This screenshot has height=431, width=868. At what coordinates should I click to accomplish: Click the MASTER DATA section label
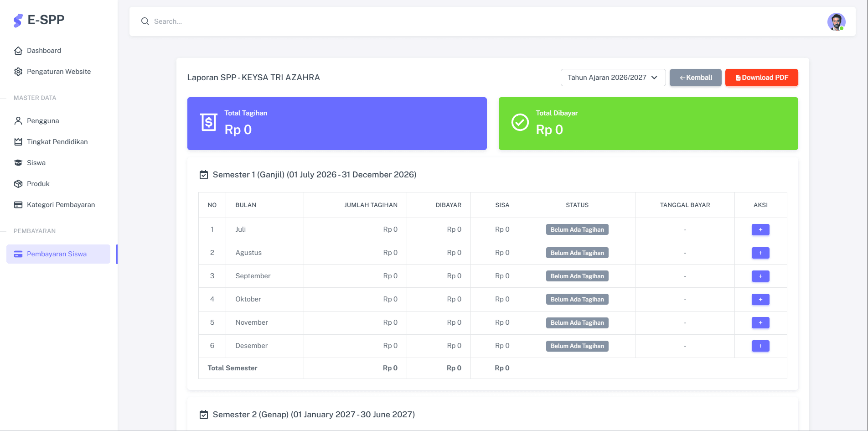(x=35, y=98)
